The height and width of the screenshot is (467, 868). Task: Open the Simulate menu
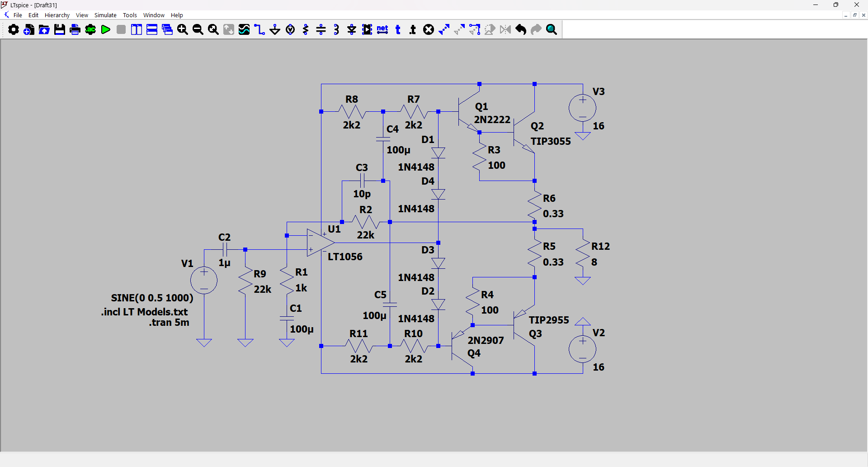point(105,15)
